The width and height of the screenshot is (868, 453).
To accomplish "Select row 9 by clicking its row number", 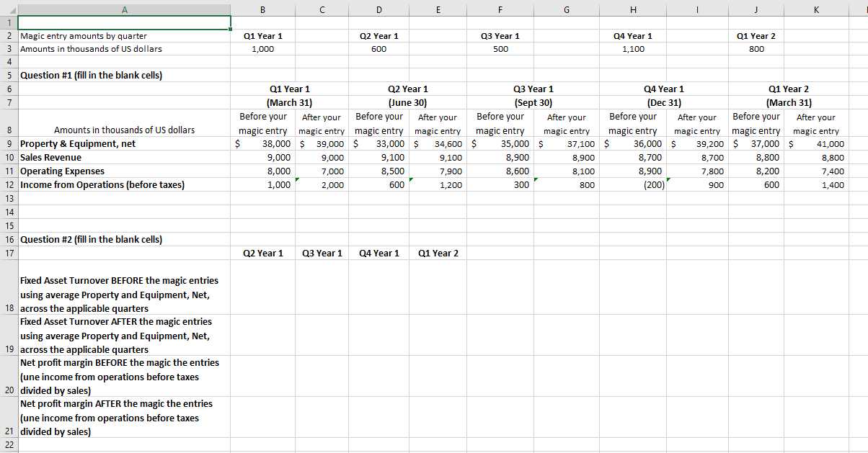I will (x=9, y=143).
